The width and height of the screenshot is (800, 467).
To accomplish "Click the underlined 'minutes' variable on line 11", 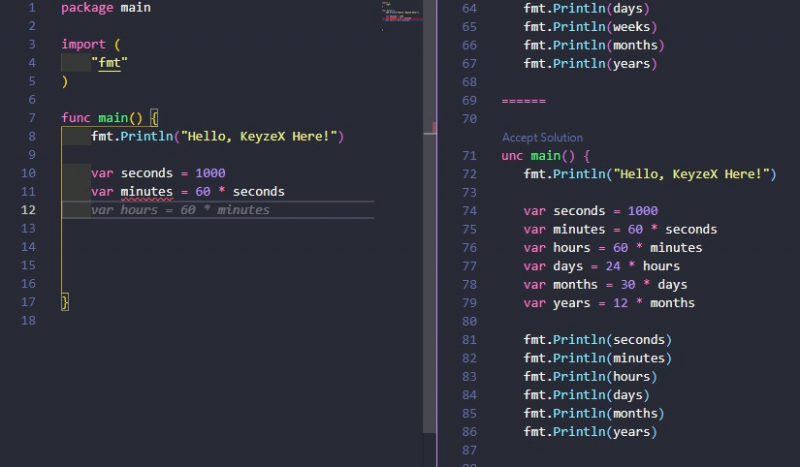I will point(146,192).
